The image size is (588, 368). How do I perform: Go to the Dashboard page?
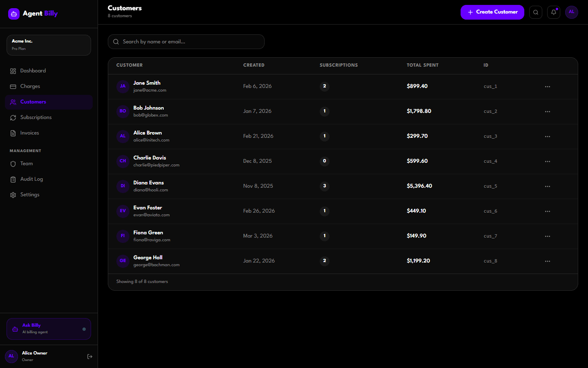pos(33,71)
